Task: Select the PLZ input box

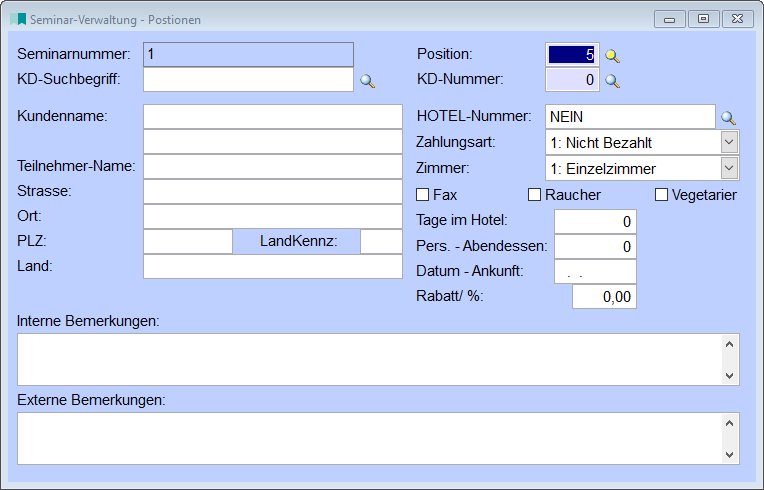Action: point(188,241)
